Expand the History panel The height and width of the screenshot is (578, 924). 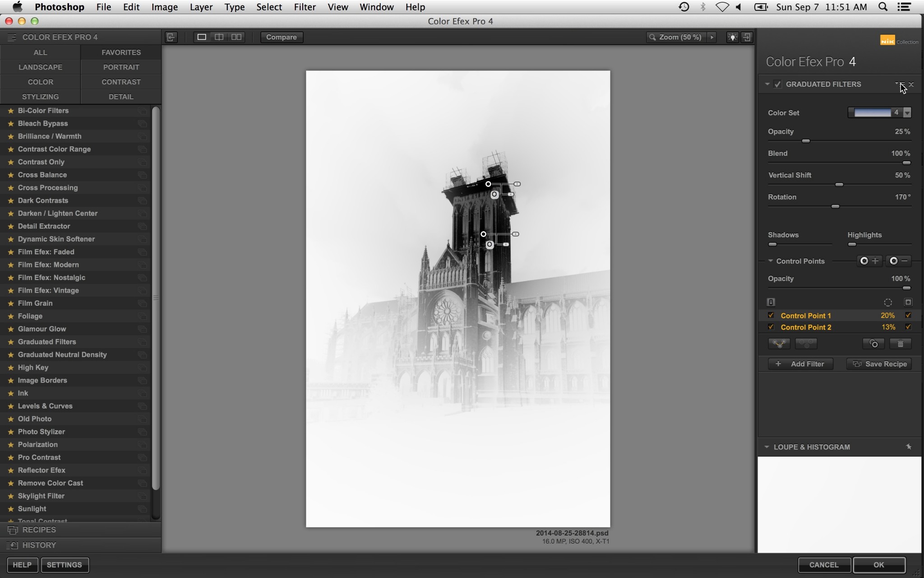(81, 545)
